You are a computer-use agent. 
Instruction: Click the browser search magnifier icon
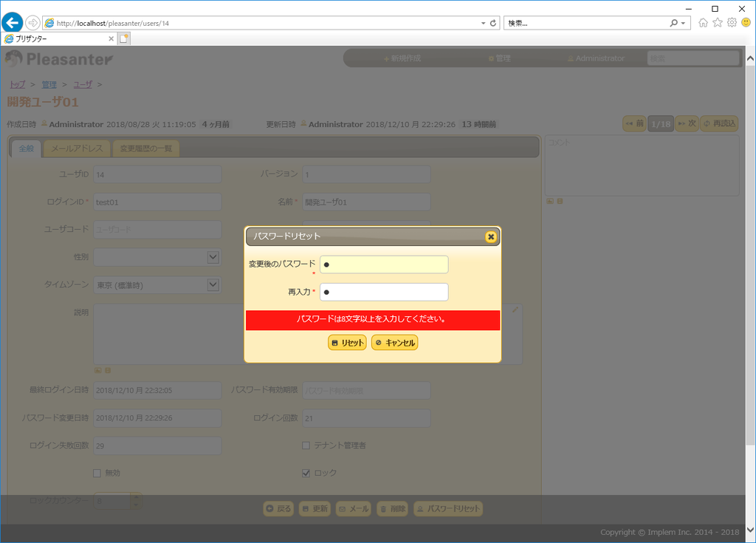[x=673, y=23]
